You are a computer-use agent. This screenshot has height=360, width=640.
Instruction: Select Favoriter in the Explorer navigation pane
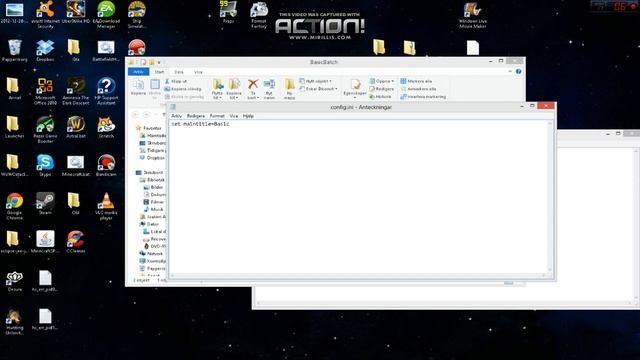tap(149, 128)
